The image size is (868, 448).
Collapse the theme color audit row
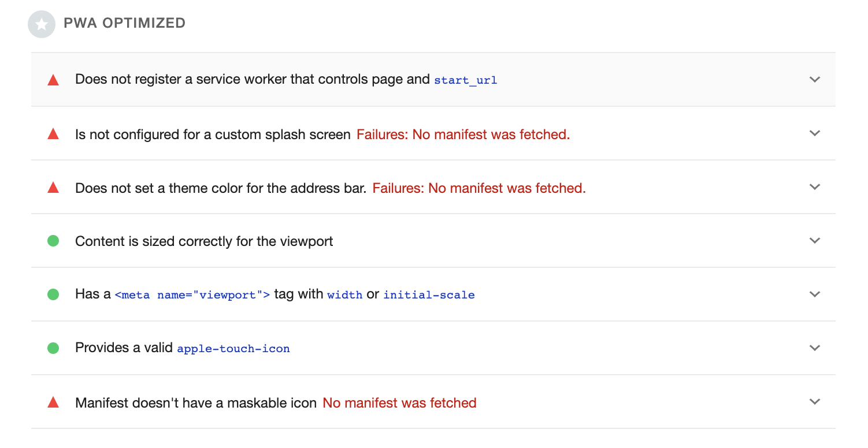coord(815,187)
